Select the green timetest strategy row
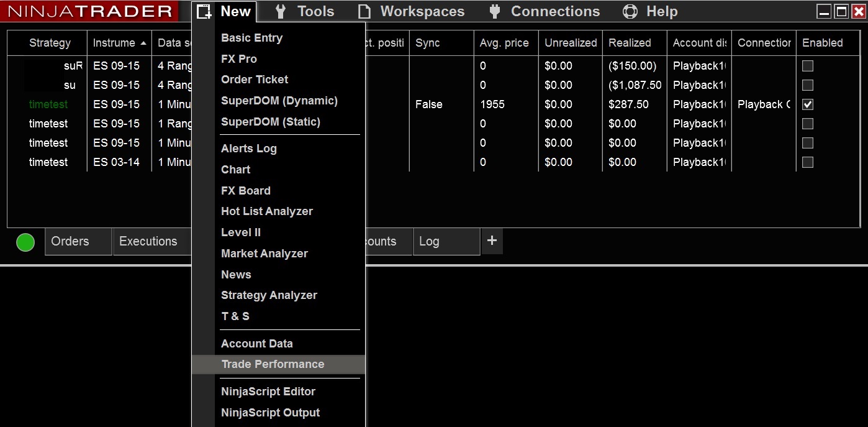Viewport: 868px width, 427px height. 48,104
